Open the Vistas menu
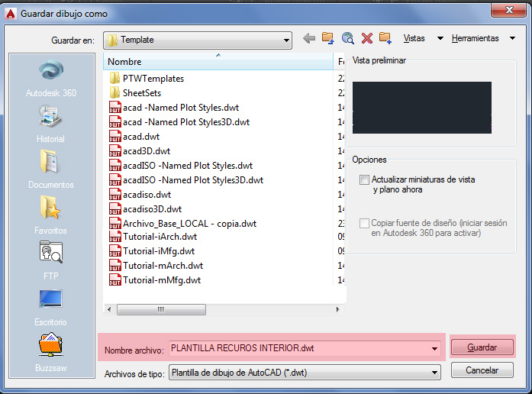The height and width of the screenshot is (394, 532). pyautogui.click(x=414, y=38)
